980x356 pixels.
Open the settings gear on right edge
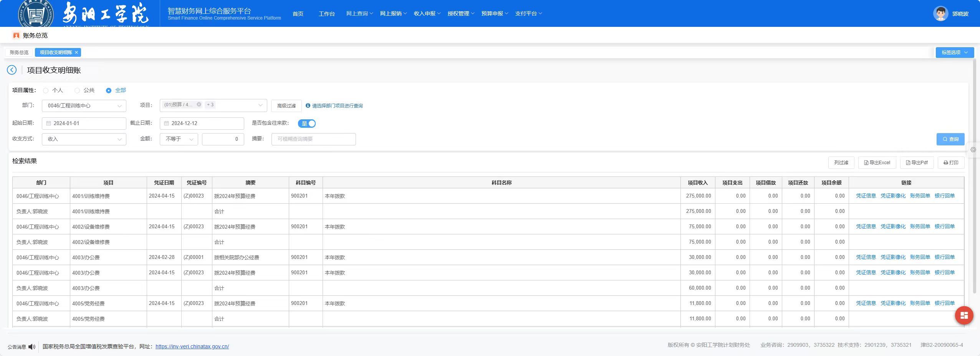point(973,150)
